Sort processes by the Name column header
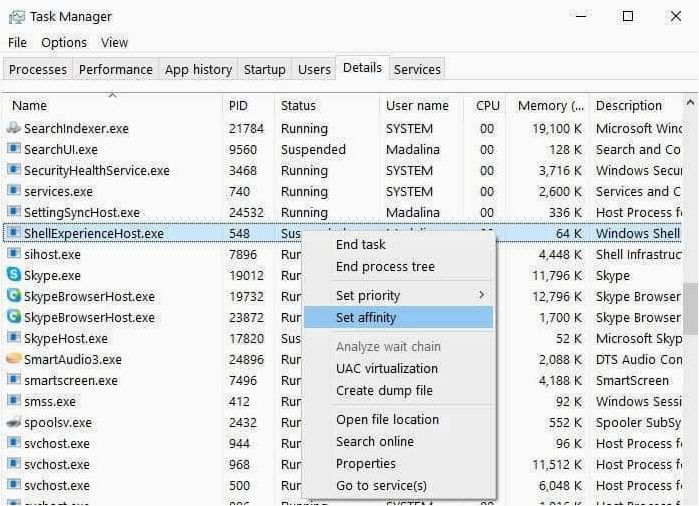699x506 pixels. pos(29,106)
